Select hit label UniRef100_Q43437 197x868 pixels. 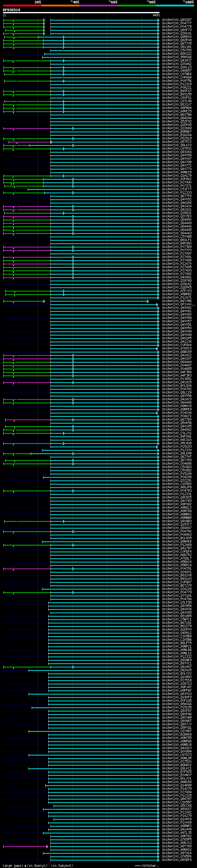tap(177, 61)
